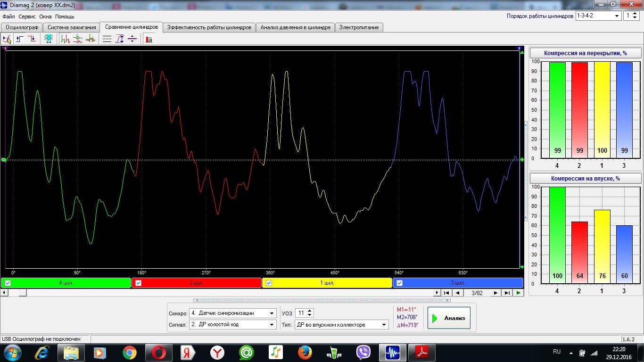Click the 3/82 frame counter

coord(476,293)
